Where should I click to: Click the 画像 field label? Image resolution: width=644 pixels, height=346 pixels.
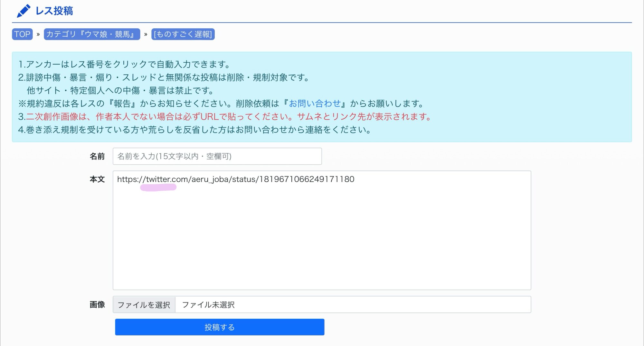(x=97, y=305)
